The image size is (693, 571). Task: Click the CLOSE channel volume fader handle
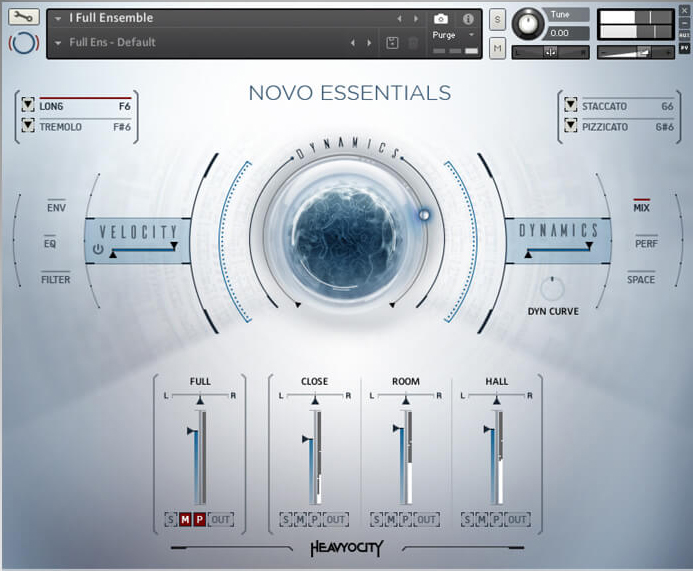(x=307, y=439)
